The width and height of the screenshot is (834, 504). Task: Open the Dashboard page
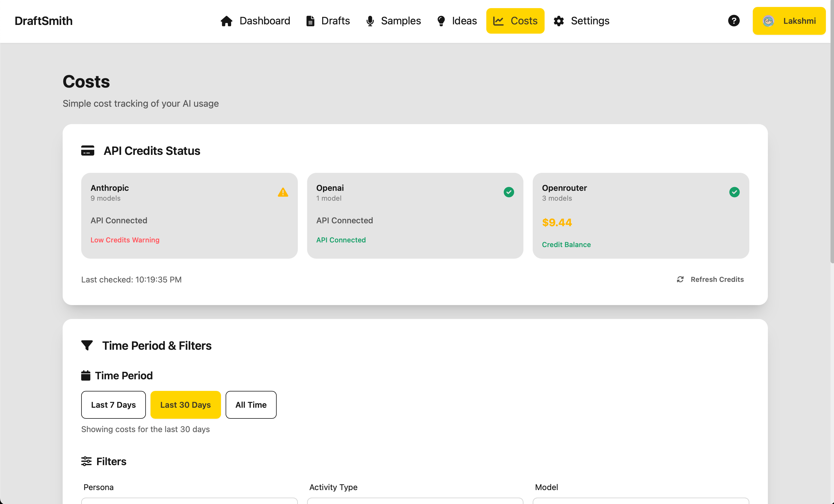pyautogui.click(x=255, y=21)
